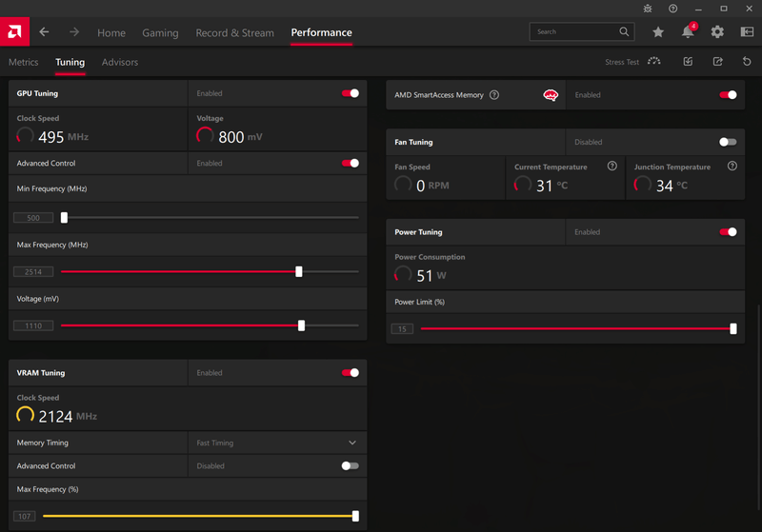Open Current Temperature help icon
The image size is (762, 532).
[x=612, y=166]
